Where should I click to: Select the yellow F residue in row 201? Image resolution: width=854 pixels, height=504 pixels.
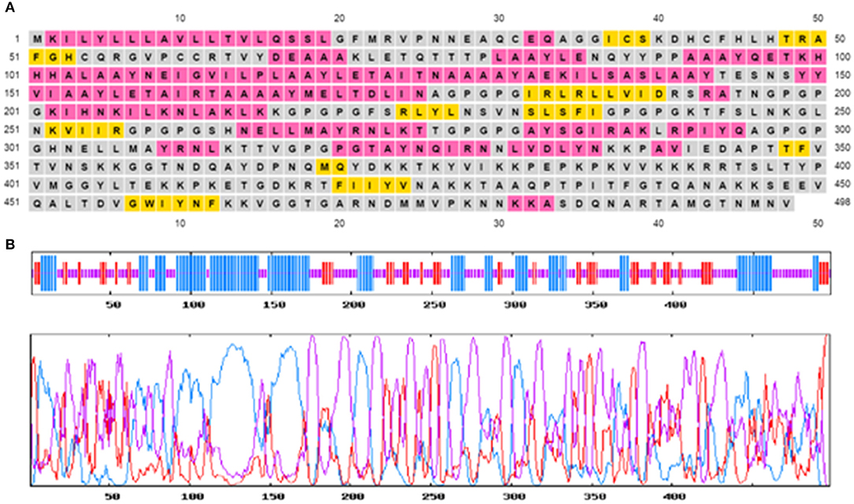[578, 112]
